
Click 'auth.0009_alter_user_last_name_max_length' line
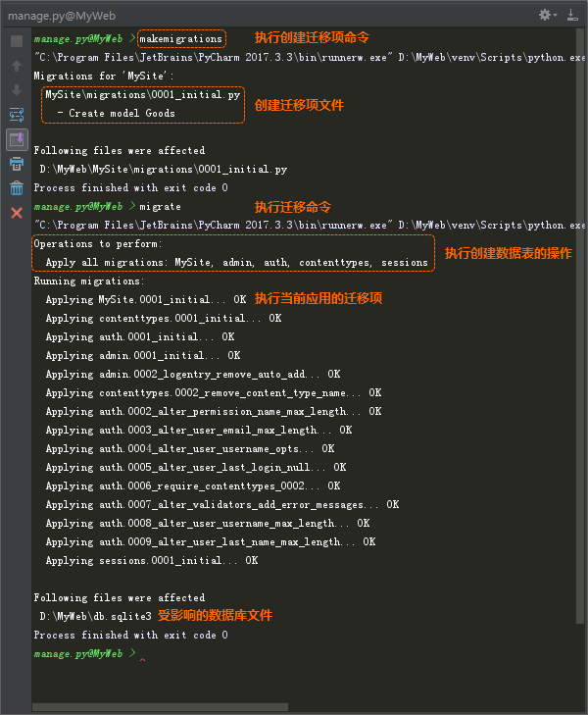tap(211, 542)
